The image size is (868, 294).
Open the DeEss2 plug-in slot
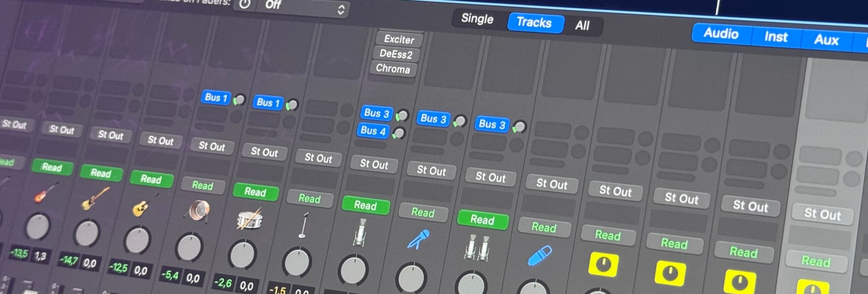[396, 54]
